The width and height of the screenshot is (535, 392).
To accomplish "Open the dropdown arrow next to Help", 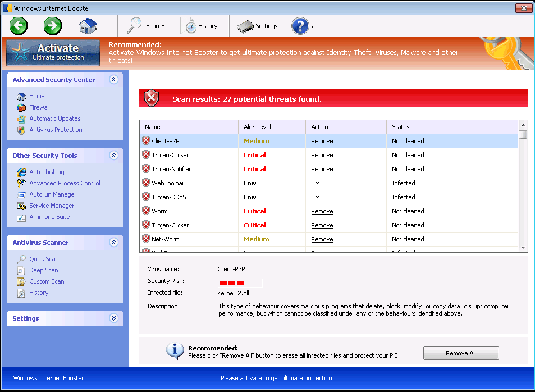I will pos(312,26).
